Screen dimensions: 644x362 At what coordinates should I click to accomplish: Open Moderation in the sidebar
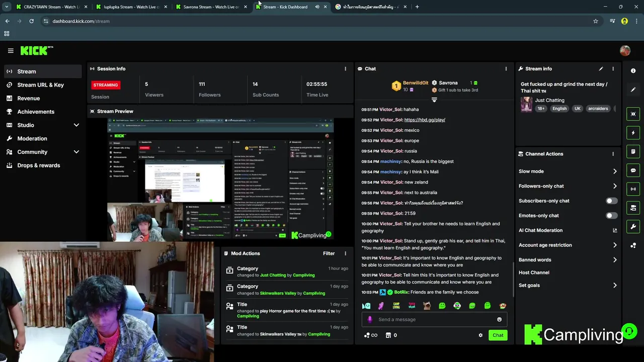pos(43,139)
